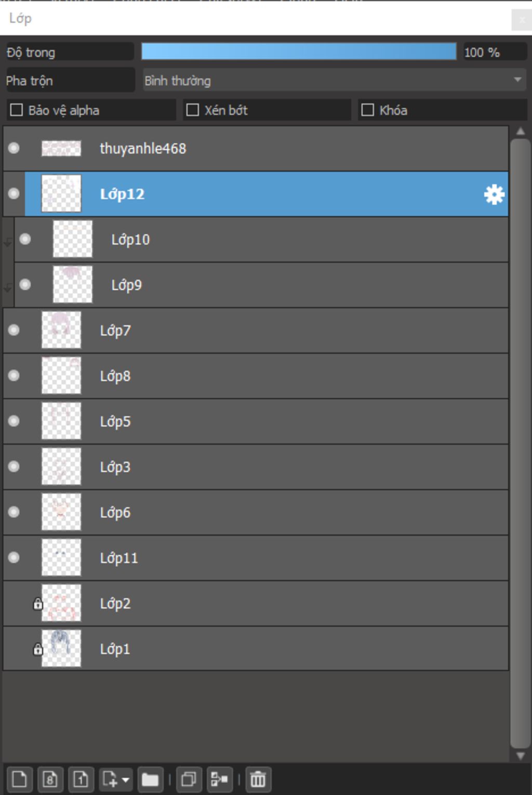Merge layer down with merge icon
The width and height of the screenshot is (532, 795).
[219, 779]
